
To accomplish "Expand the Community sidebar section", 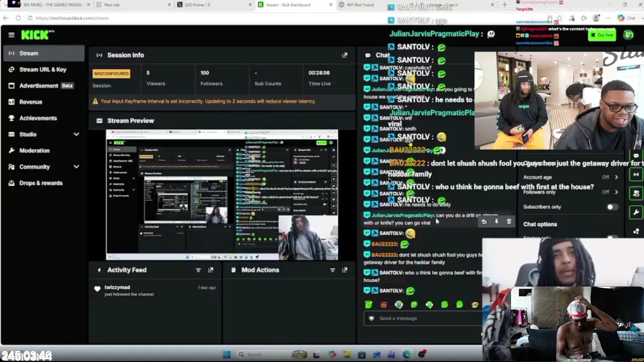I will pyautogui.click(x=76, y=167).
